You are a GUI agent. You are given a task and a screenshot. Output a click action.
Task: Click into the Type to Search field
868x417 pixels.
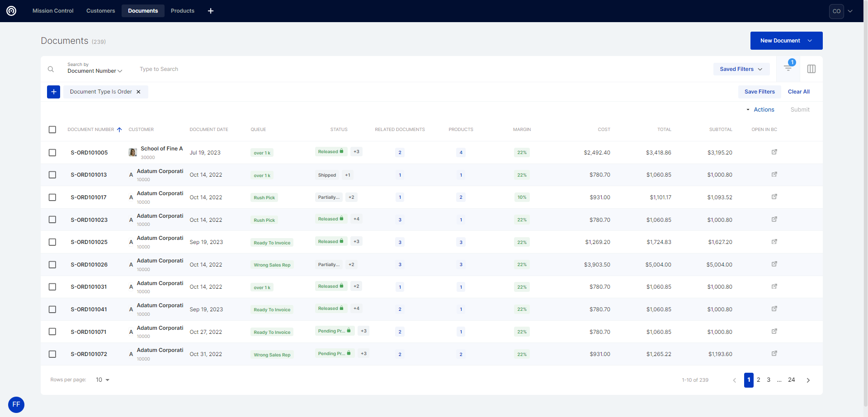point(271,69)
